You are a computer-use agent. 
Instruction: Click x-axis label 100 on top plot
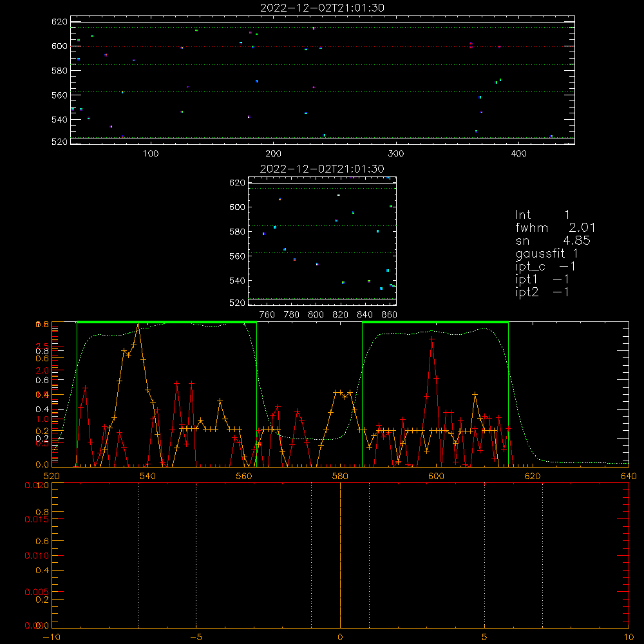tap(151, 154)
